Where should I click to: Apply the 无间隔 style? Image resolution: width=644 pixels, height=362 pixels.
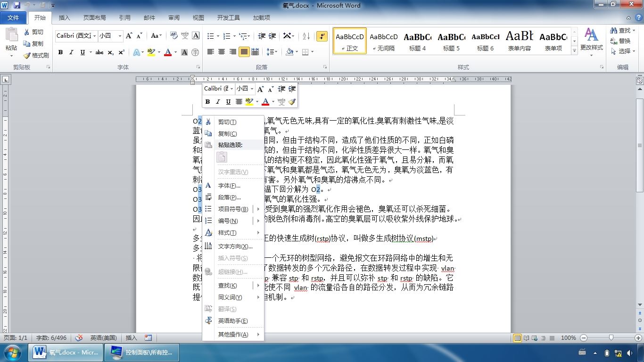pos(384,41)
